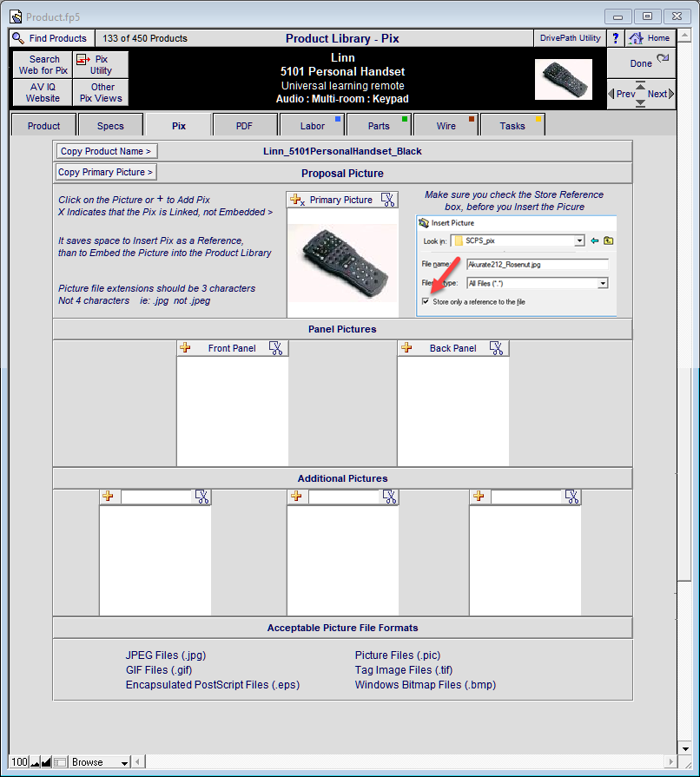Click the header remote thumbnail

[x=564, y=79]
